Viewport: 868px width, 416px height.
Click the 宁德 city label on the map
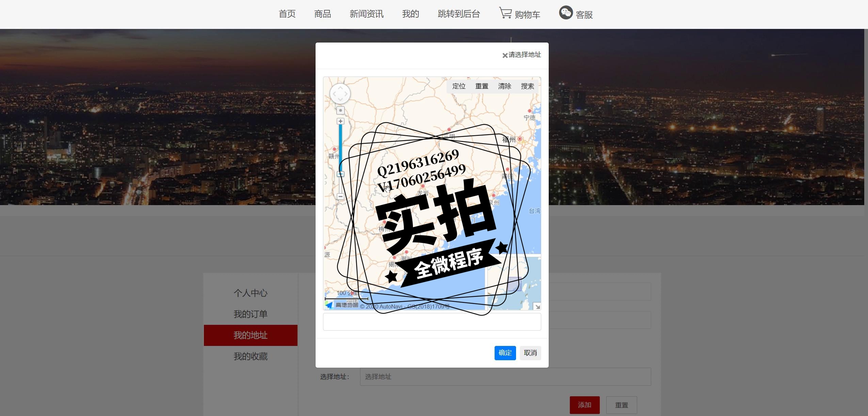point(529,118)
